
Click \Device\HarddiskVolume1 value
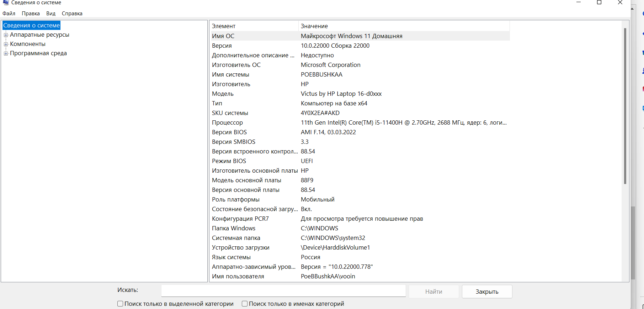coord(335,247)
